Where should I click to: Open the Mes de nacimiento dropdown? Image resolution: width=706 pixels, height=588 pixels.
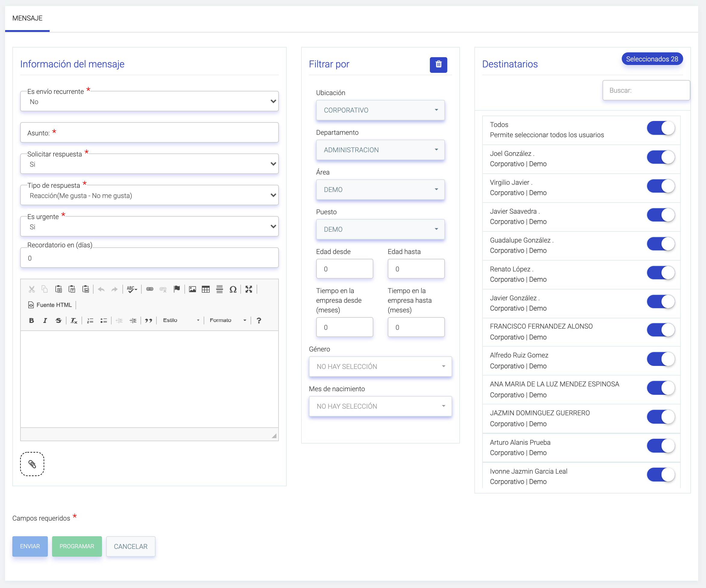click(x=380, y=406)
